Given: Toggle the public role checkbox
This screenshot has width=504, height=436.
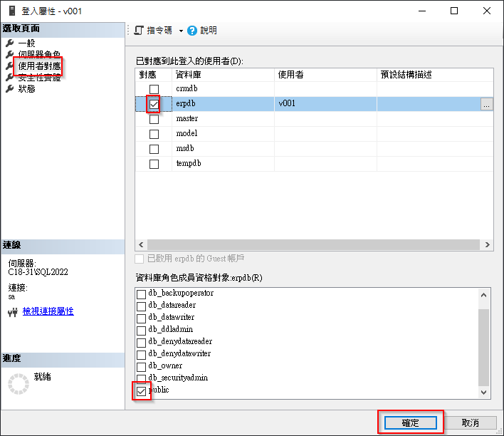Looking at the screenshot, I should pos(141,391).
